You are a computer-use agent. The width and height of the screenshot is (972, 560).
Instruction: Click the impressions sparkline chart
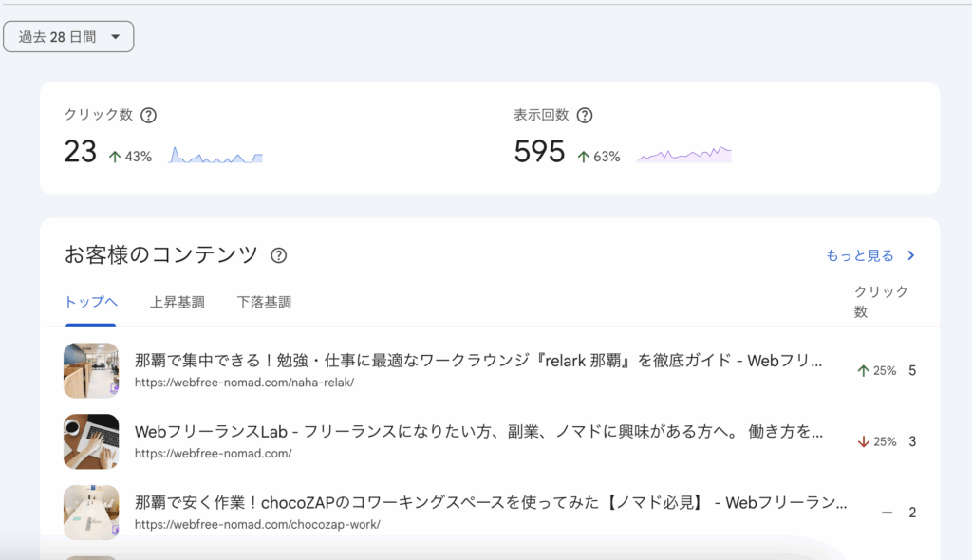pyautogui.click(x=683, y=154)
